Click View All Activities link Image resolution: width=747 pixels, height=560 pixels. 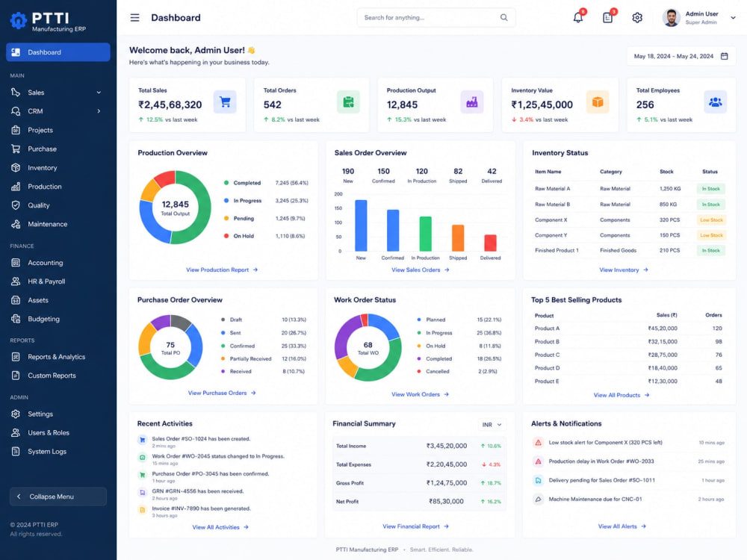(x=220, y=527)
